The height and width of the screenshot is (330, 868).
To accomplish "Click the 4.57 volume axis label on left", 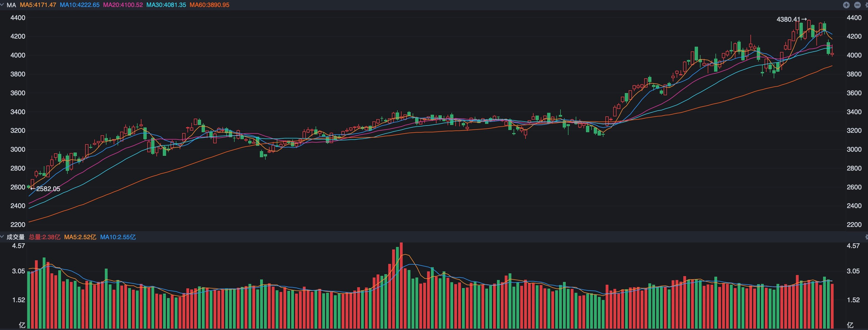I will point(19,246).
